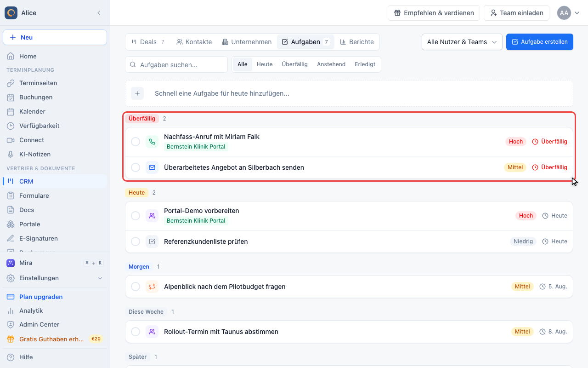Screen dimensions: 588x368
Task: Click the E-Signaturen pen icon
Action: pos(11,239)
